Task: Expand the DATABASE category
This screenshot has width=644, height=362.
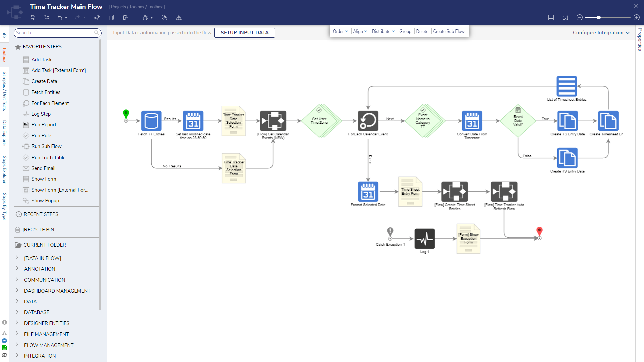Action: [x=37, y=312]
